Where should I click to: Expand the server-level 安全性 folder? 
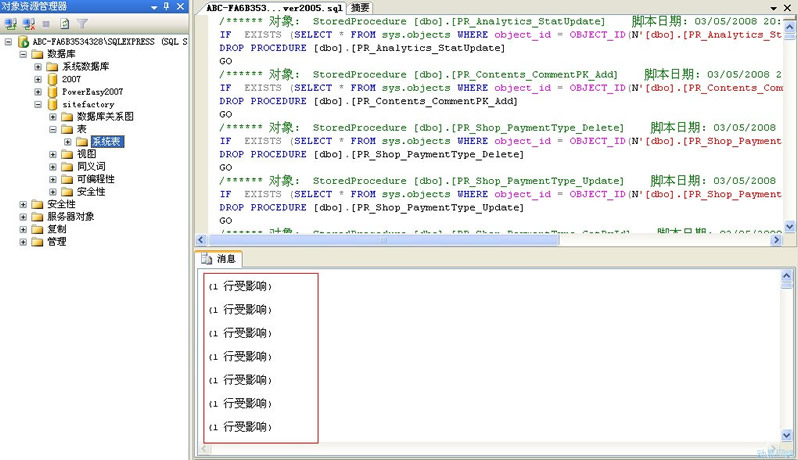click(23, 205)
